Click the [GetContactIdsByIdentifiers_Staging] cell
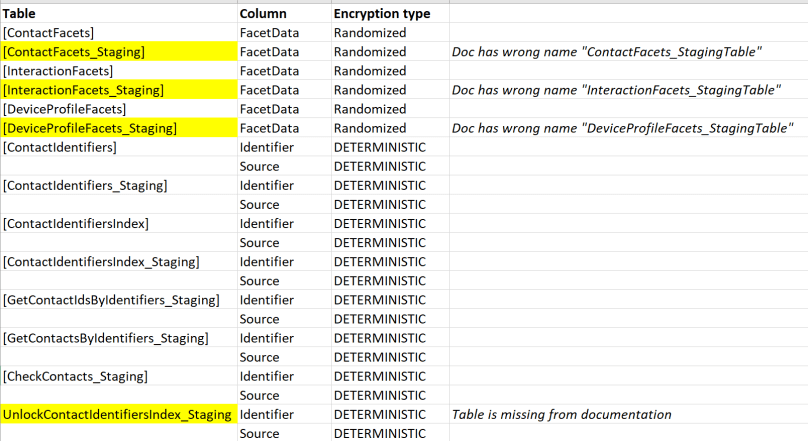Image resolution: width=808 pixels, height=441 pixels. click(111, 300)
